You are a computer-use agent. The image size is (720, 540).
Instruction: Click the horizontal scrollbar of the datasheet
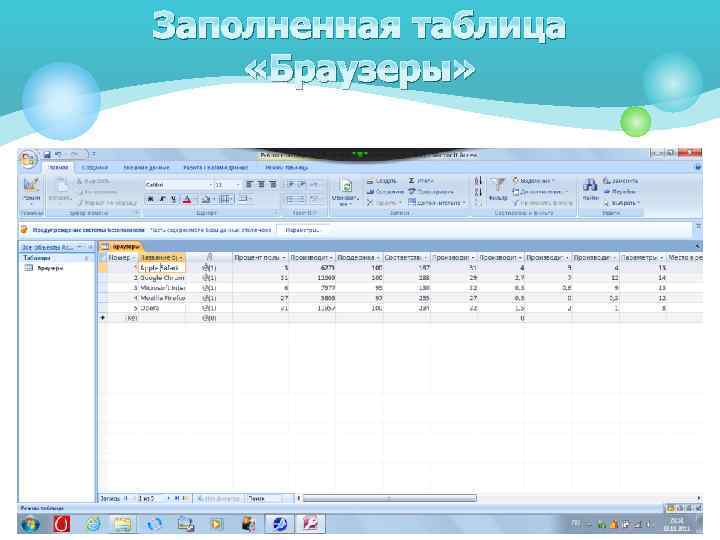[x=389, y=498]
